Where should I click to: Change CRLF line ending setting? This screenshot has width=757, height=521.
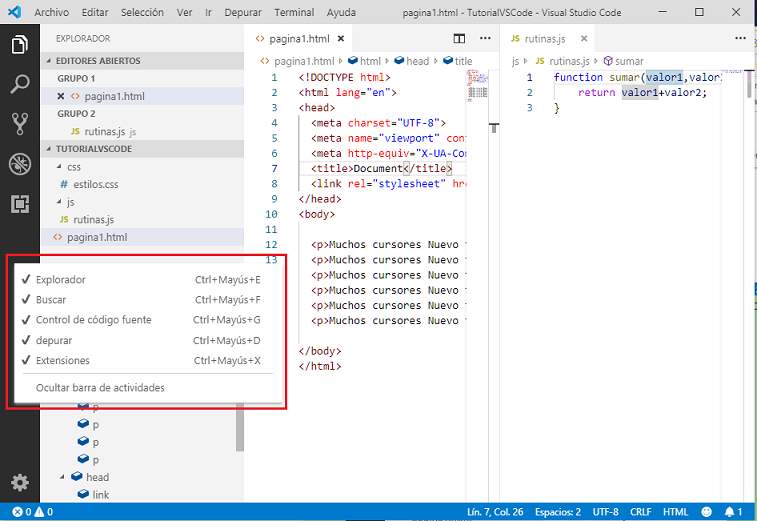tap(641, 512)
